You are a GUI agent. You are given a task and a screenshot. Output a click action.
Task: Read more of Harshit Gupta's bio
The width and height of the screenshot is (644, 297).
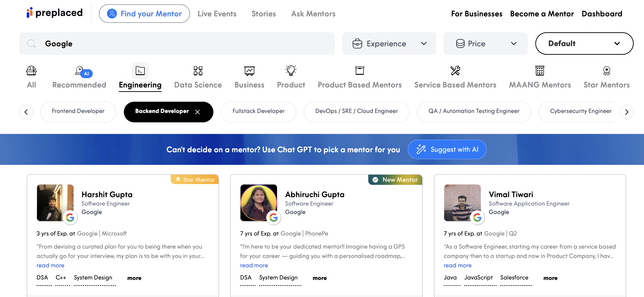pos(50,265)
